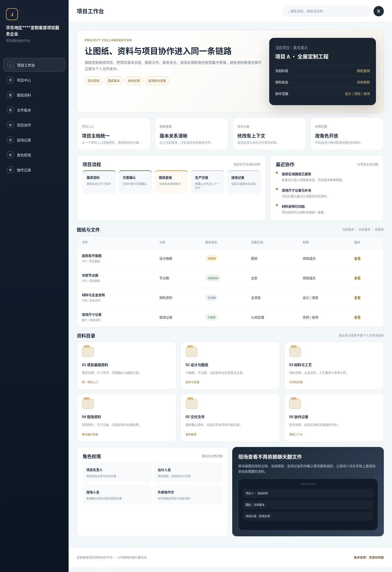
Task: Click the 现场记录 sidebar icon
Action: coord(10,140)
